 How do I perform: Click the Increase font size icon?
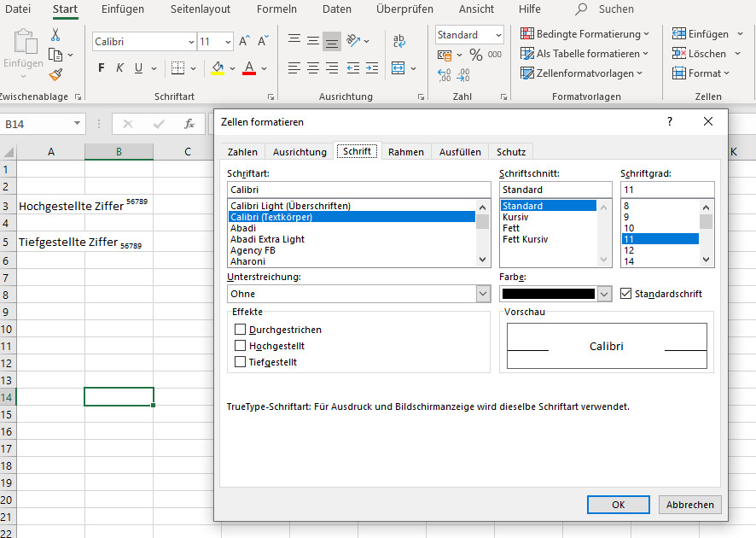pos(244,42)
